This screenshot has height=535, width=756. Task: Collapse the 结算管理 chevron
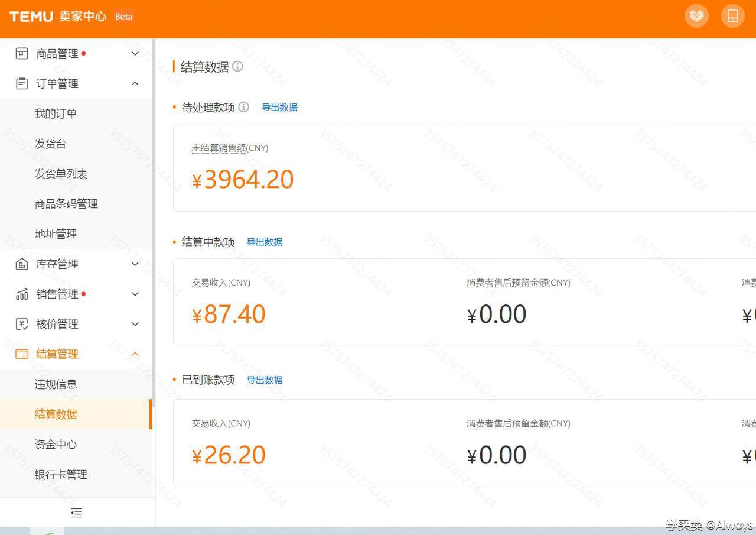135,354
